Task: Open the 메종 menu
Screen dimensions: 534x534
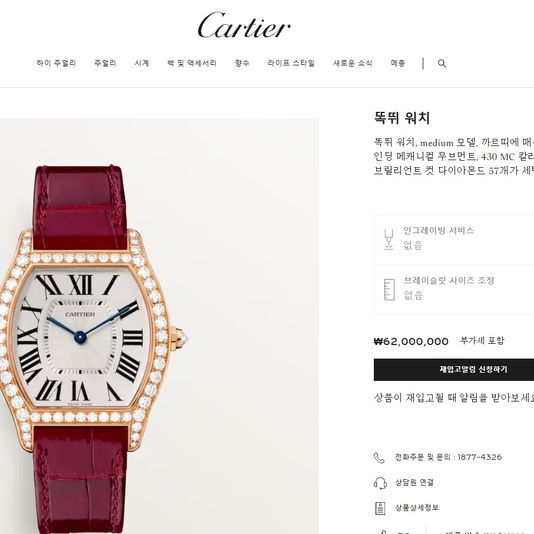Action: click(398, 63)
